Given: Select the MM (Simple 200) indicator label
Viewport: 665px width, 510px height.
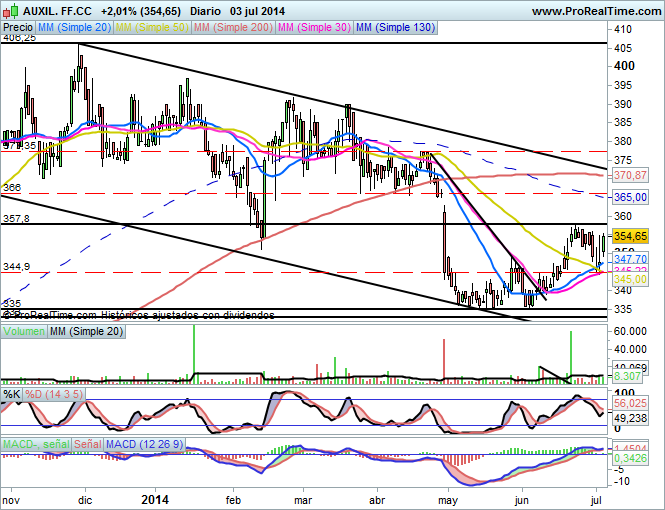Looking at the screenshot, I should [234, 28].
